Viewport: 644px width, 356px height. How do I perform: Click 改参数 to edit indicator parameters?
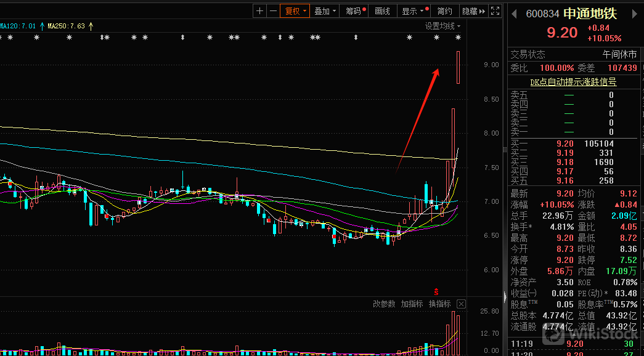[x=384, y=304]
